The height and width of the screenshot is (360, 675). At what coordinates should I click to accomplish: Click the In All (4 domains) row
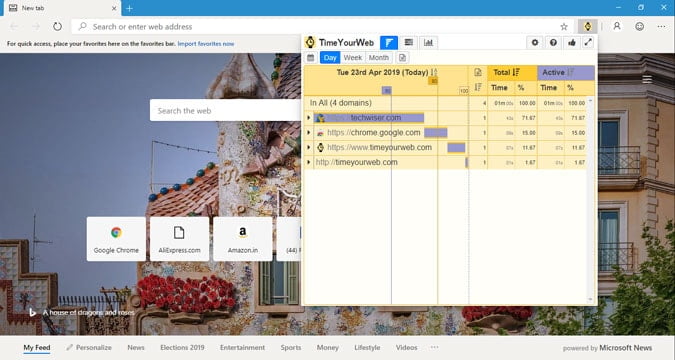446,103
